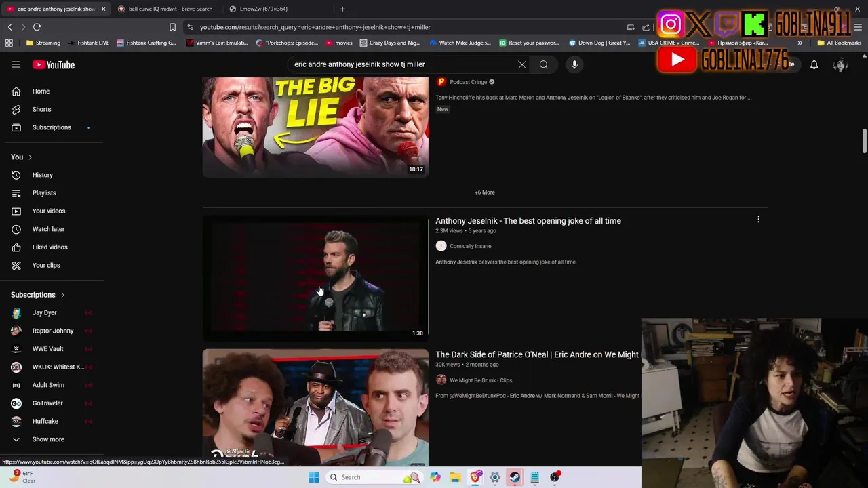Open Raptor Johnny subscription channel

tap(52, 331)
